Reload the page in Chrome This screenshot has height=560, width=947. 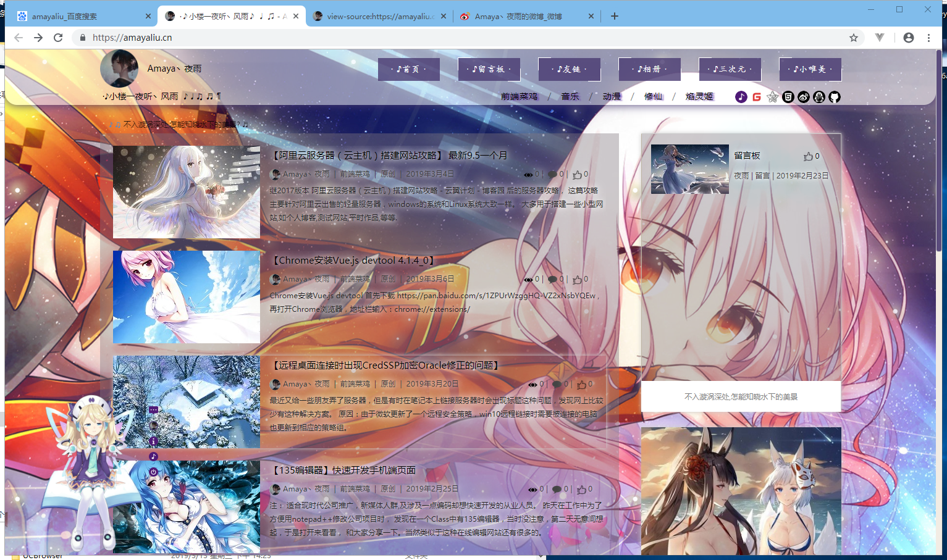pos(58,38)
